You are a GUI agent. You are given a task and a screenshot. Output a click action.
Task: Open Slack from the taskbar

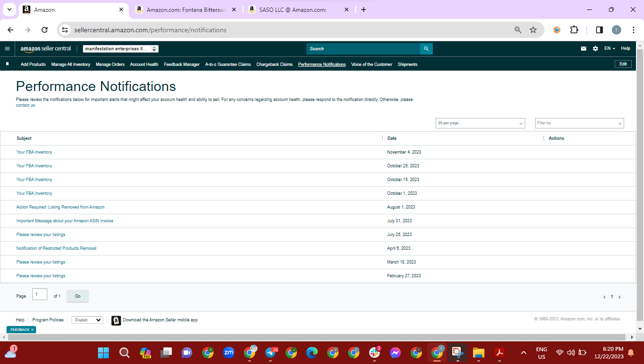375,353
